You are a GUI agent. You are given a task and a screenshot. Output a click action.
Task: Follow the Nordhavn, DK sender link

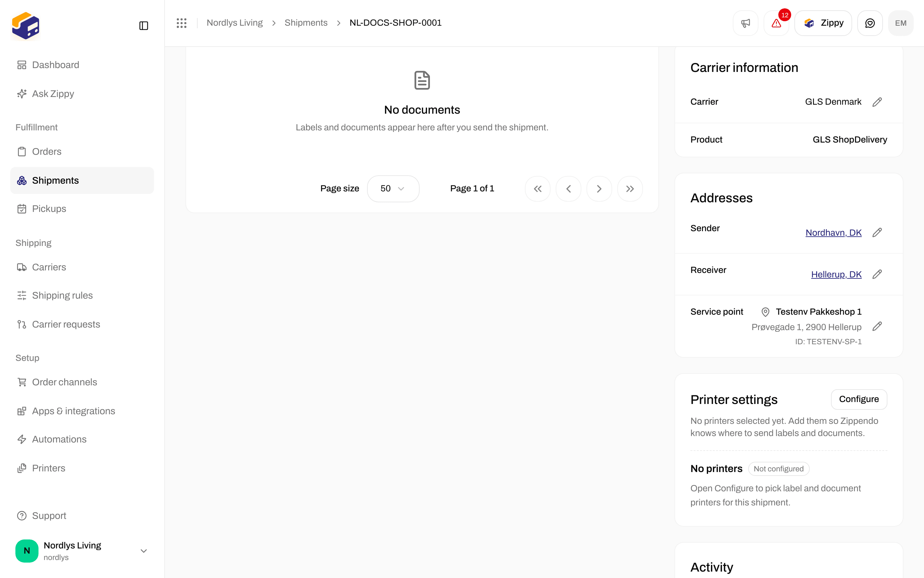pyautogui.click(x=834, y=233)
